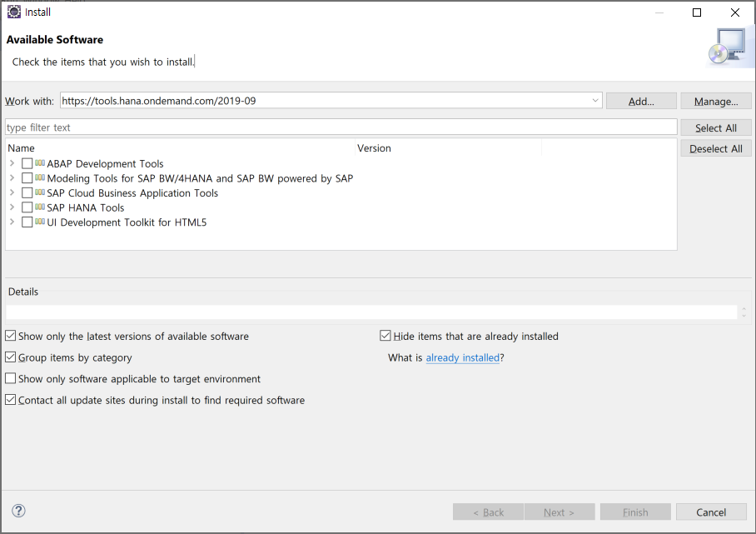Toggle Hide items that are already installed
Screen dimensions: 756x534
point(385,336)
